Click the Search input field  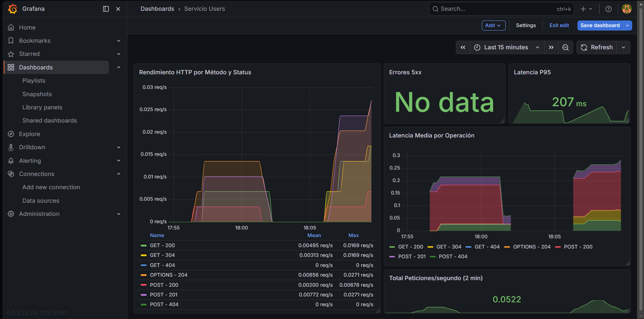tap(501, 9)
